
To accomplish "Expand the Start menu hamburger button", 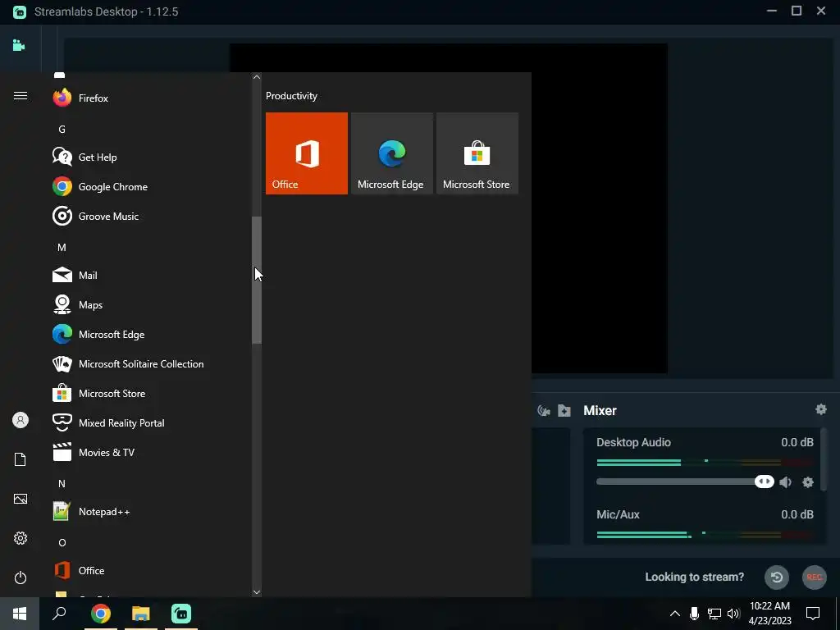I will point(21,95).
